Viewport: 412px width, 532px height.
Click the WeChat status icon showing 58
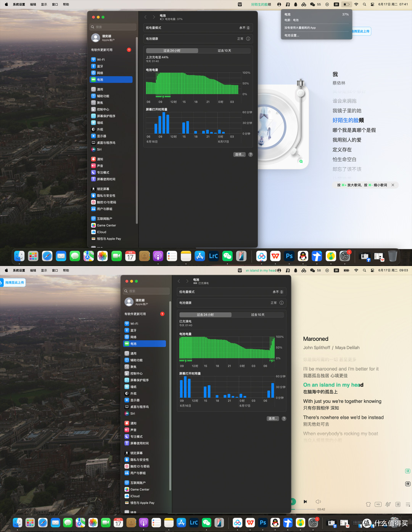point(315,270)
